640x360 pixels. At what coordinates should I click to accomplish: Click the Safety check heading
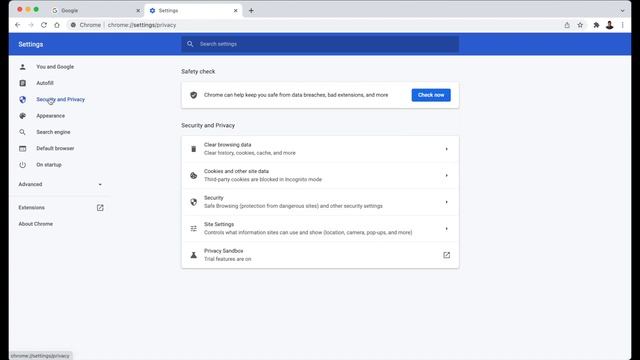pyautogui.click(x=198, y=71)
